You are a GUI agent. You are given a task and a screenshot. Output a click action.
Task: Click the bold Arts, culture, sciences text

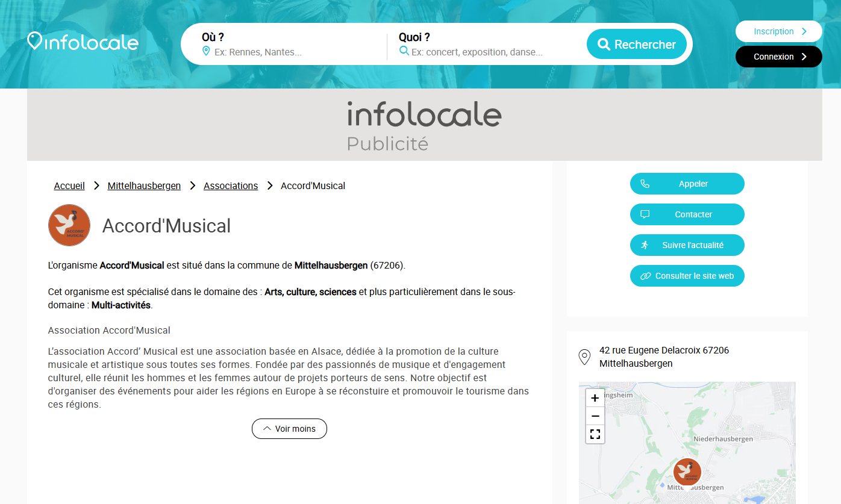tap(310, 291)
